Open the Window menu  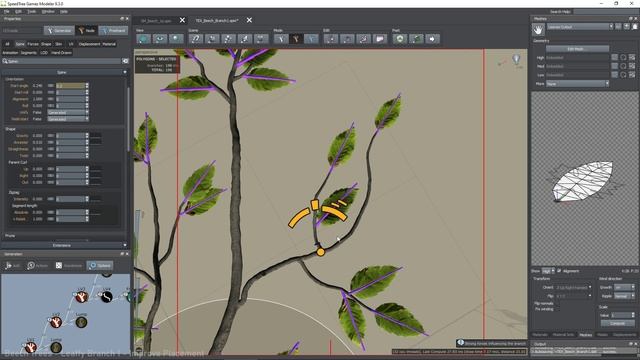[48, 11]
